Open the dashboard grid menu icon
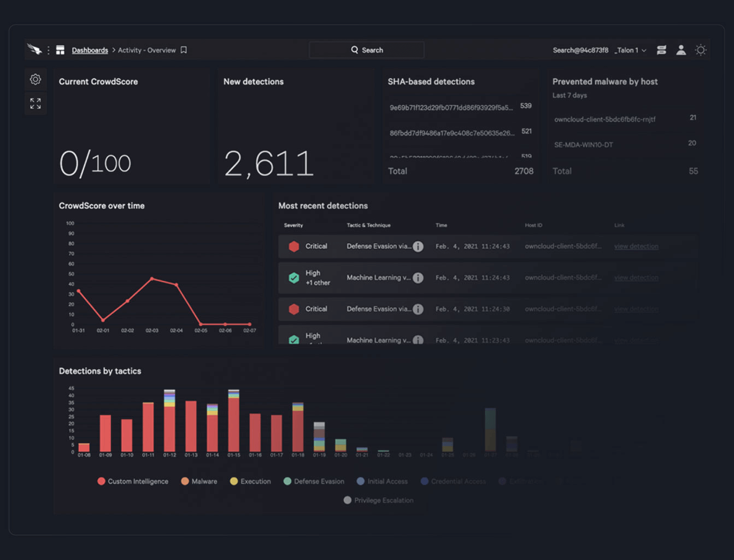734x560 pixels. pyautogui.click(x=60, y=50)
